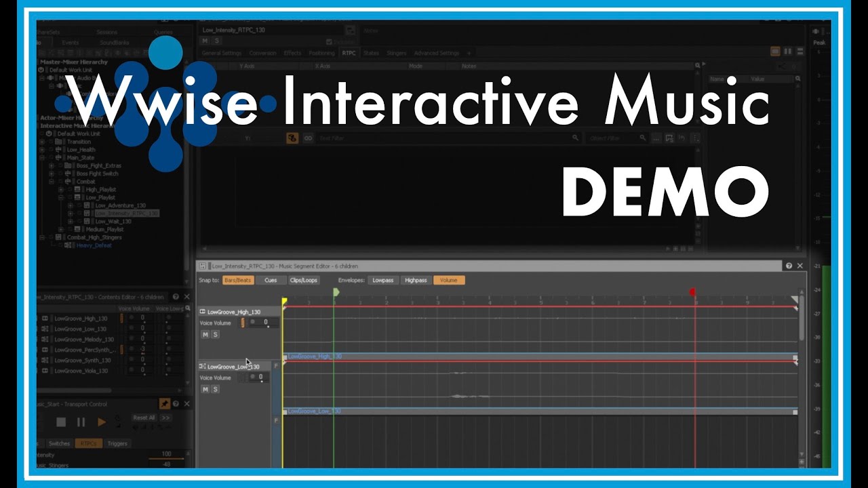The height and width of the screenshot is (488, 868).
Task: Select the LowGroove_Low_130 clip label on timeline
Action: (x=315, y=411)
